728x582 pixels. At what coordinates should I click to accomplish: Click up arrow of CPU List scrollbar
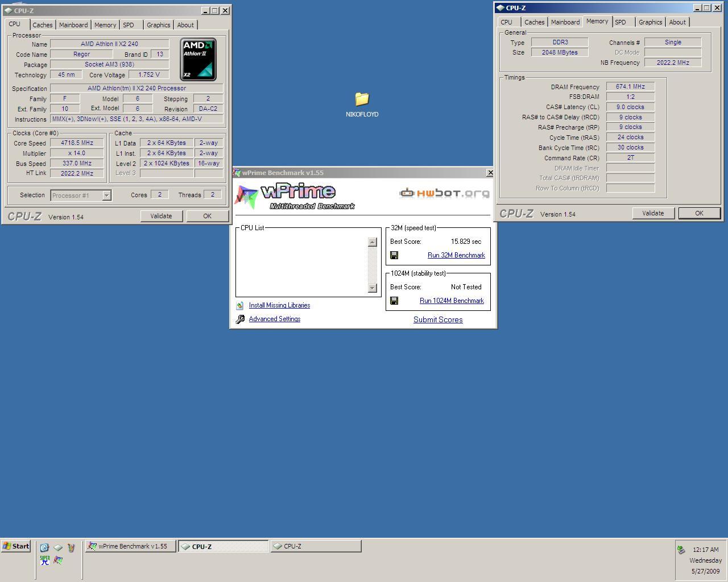click(x=373, y=242)
